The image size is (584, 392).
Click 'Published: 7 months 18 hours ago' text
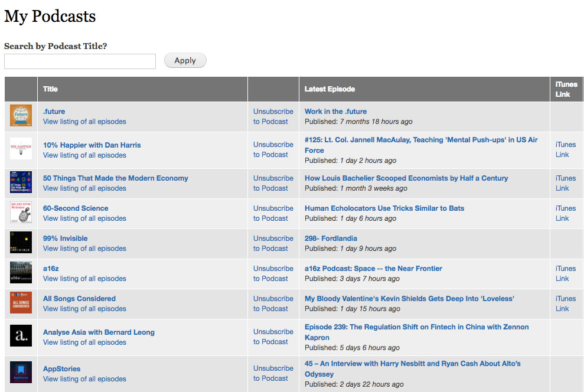[x=358, y=122]
